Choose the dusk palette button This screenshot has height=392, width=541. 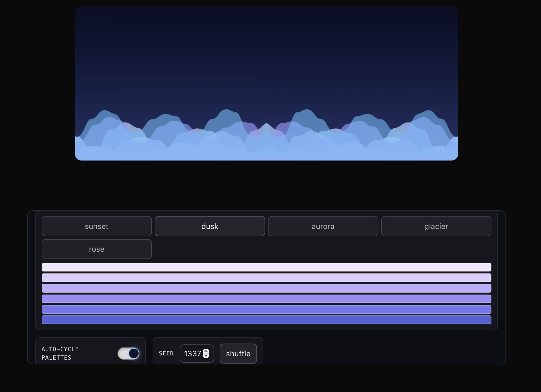coord(210,226)
